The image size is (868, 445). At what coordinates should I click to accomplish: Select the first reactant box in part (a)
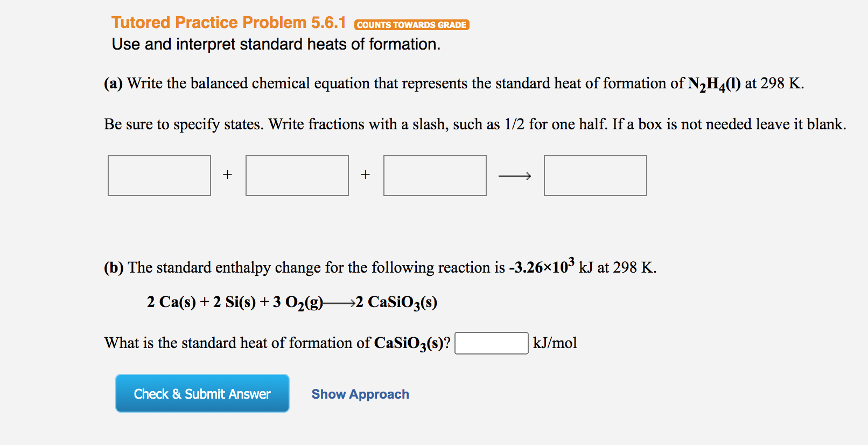(159, 175)
